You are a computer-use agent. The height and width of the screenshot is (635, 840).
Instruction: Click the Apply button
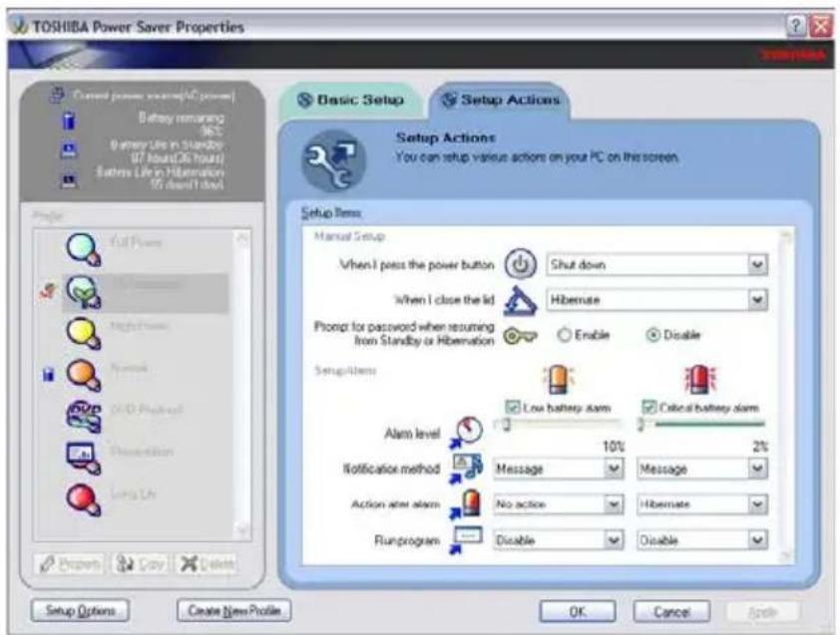tap(763, 611)
